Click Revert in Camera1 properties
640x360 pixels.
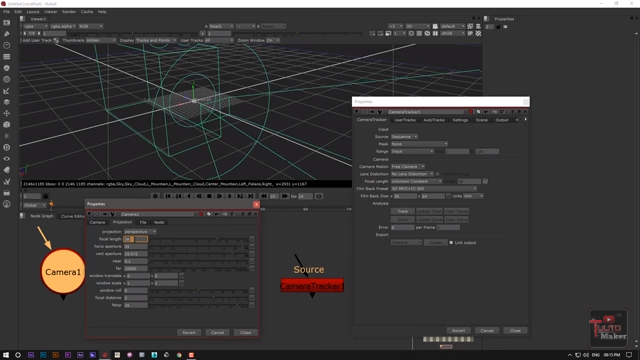click(x=189, y=333)
